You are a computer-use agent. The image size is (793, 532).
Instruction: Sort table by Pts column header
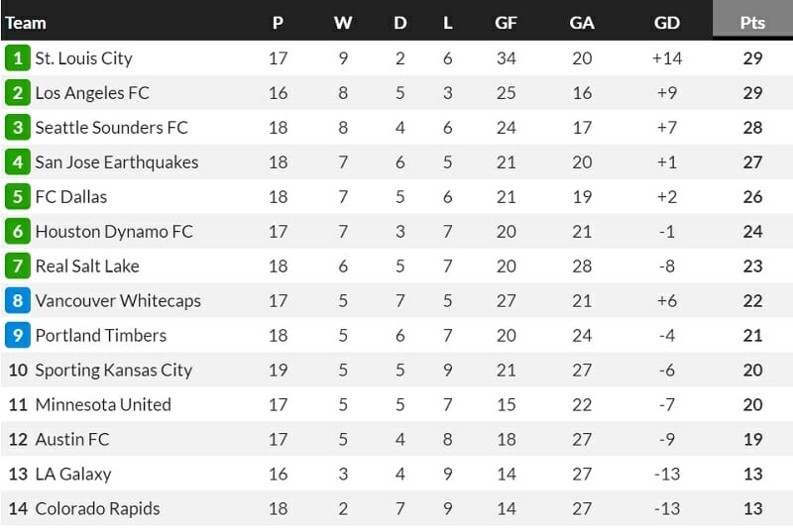[752, 22]
